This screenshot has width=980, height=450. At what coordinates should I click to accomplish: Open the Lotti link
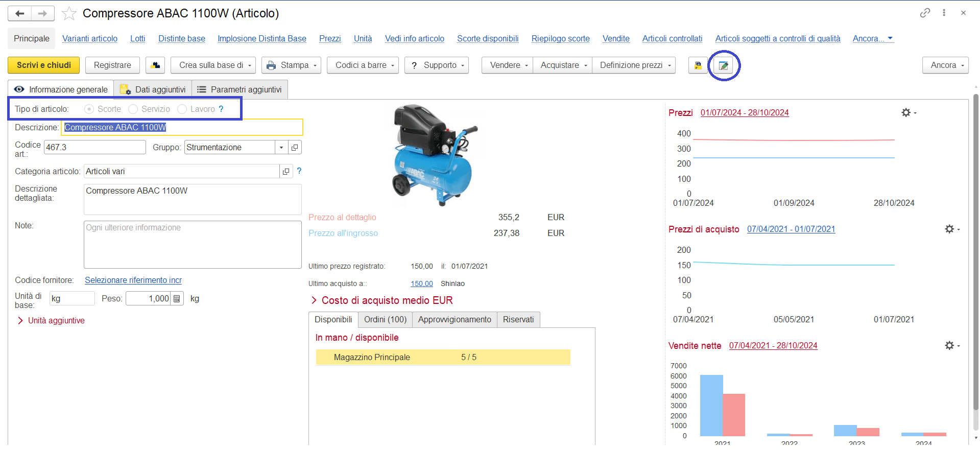pos(138,38)
